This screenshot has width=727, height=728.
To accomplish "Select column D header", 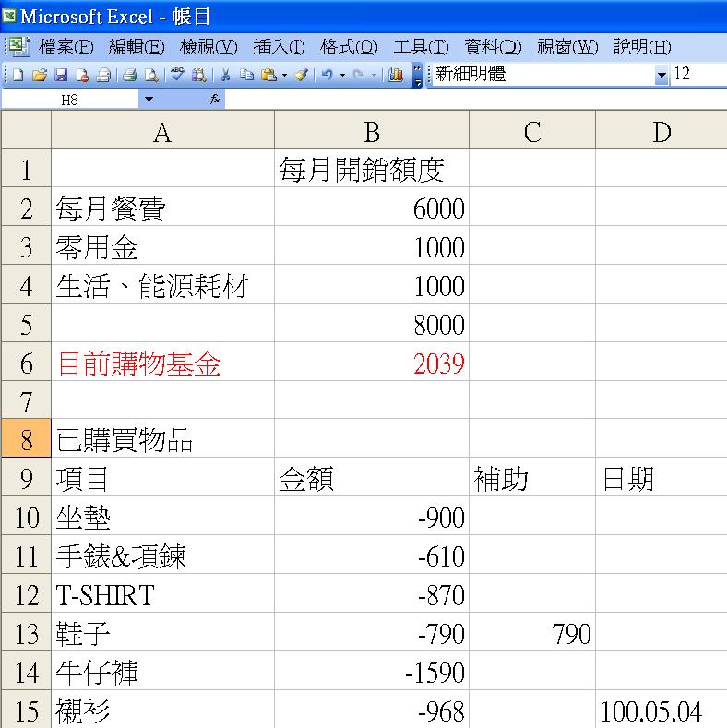I will coord(661,130).
